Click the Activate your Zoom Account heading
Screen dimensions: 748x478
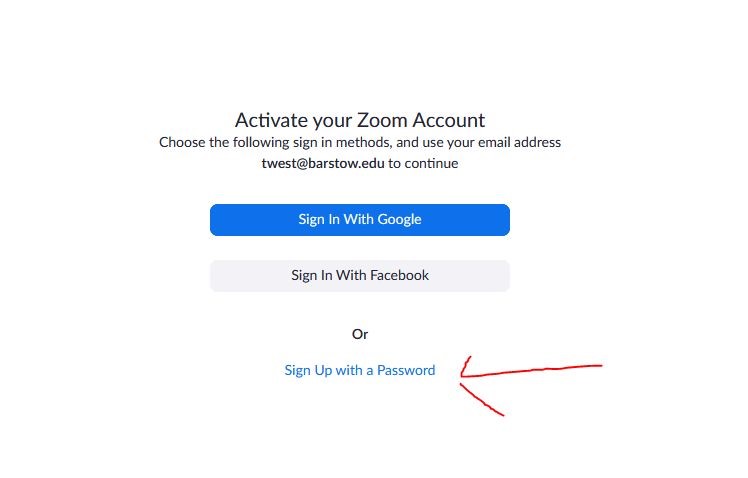360,120
